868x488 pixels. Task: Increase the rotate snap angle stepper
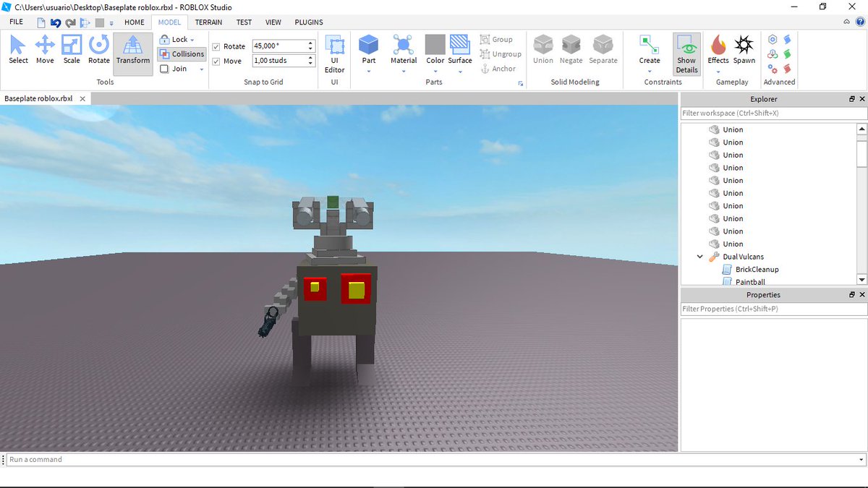tap(311, 43)
